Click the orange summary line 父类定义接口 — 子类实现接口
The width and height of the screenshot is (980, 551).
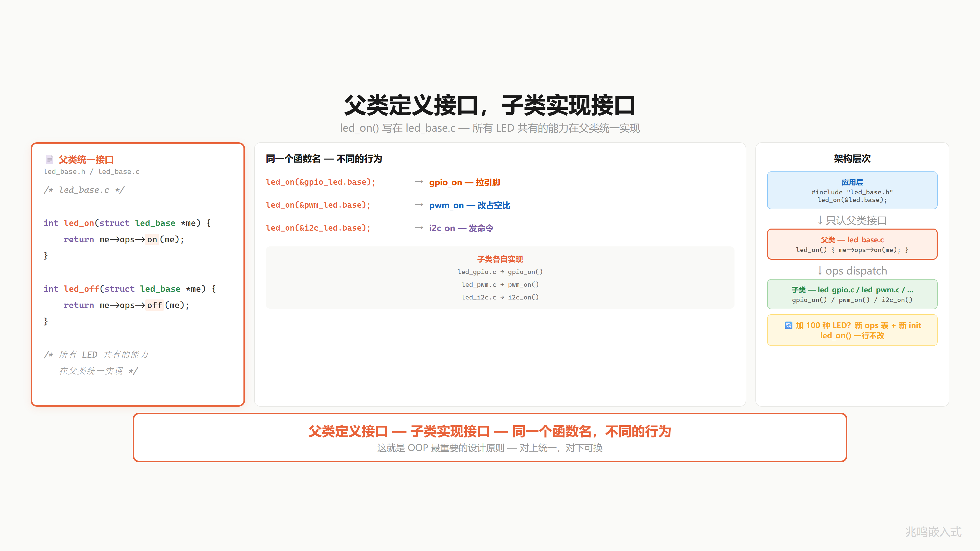click(x=490, y=432)
